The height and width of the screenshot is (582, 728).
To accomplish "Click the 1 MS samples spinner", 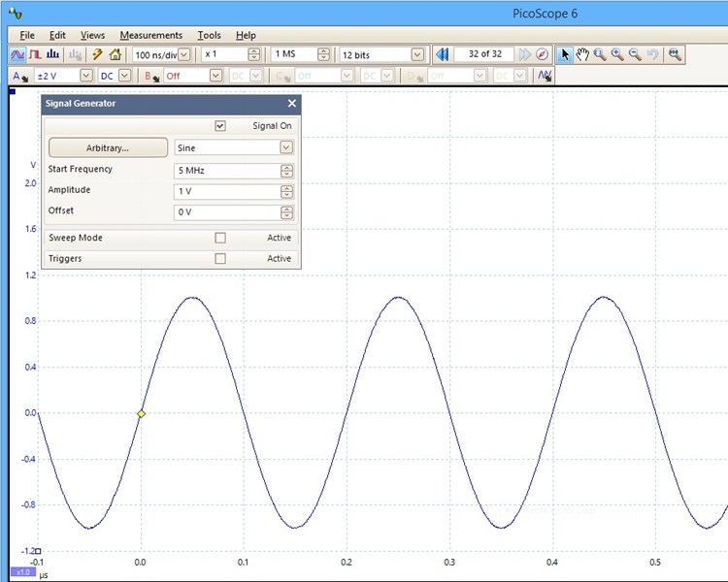I will click(323, 54).
